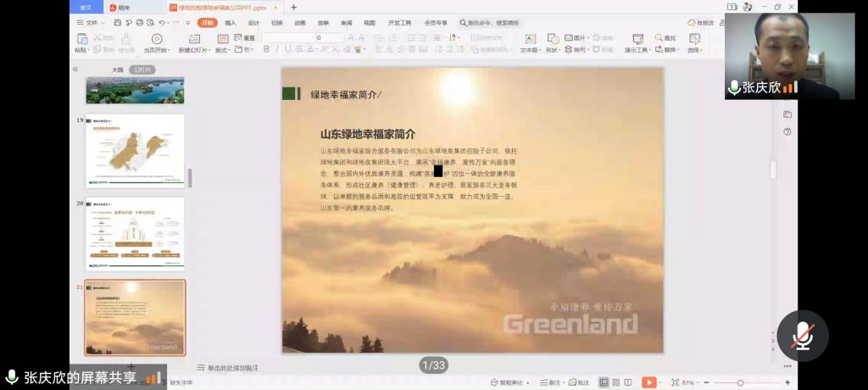
Task: Start slideshow from orange play button in status bar
Action: 649,382
